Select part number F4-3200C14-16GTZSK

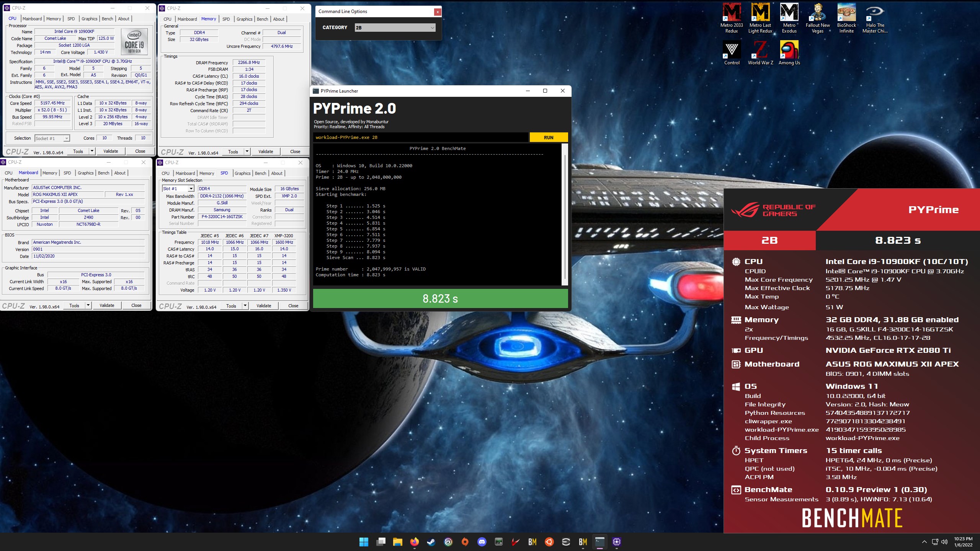tap(222, 217)
